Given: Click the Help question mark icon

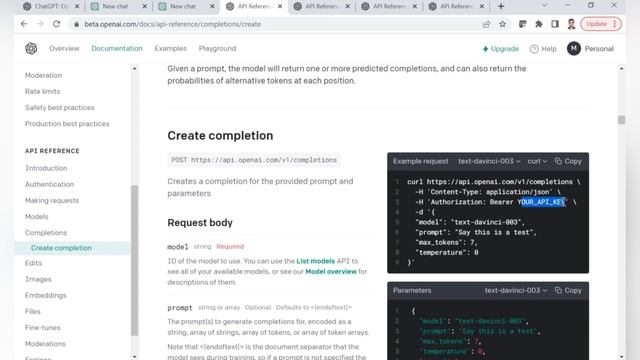Looking at the screenshot, I should (534, 49).
